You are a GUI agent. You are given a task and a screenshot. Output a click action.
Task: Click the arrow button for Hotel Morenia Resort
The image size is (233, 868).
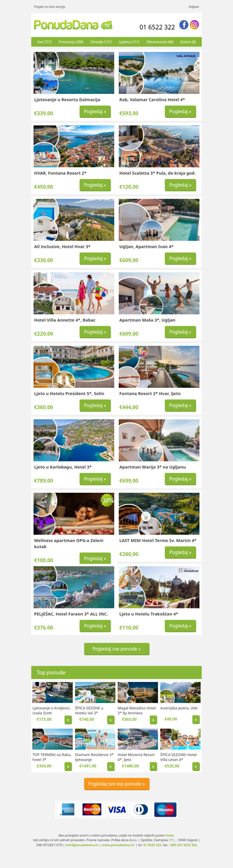tap(154, 766)
